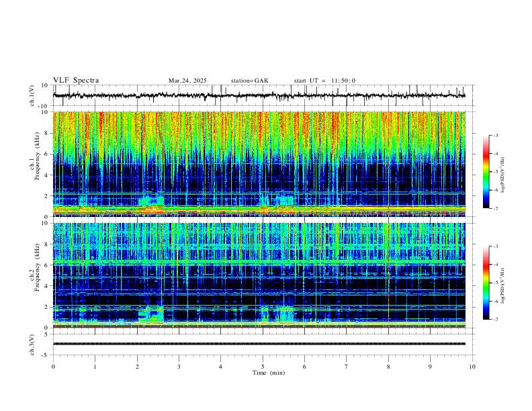Click the ch.1 voltage waveform trace
This screenshot has height=411, width=532.
pos(259,95)
